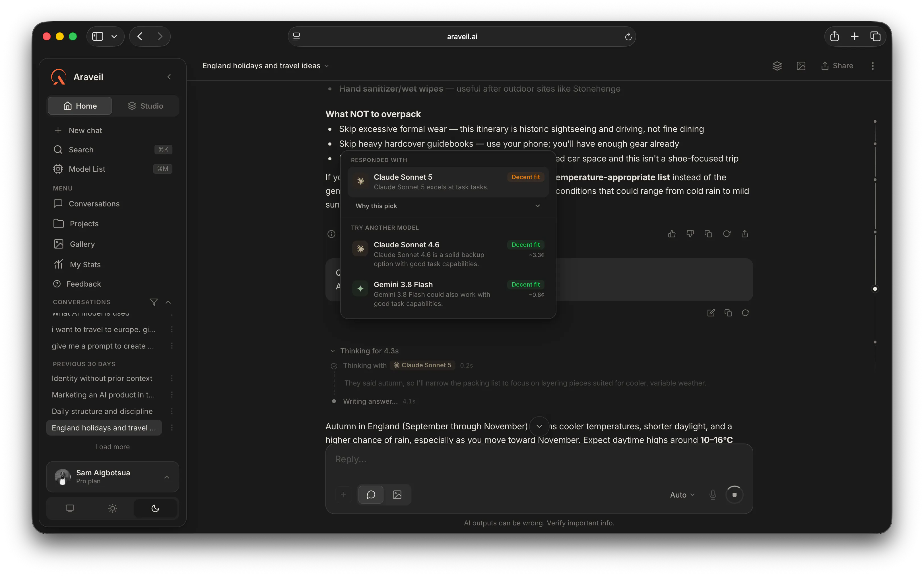Click the microphone icon in reply box
Screen dimensions: 924x576
coord(712,494)
